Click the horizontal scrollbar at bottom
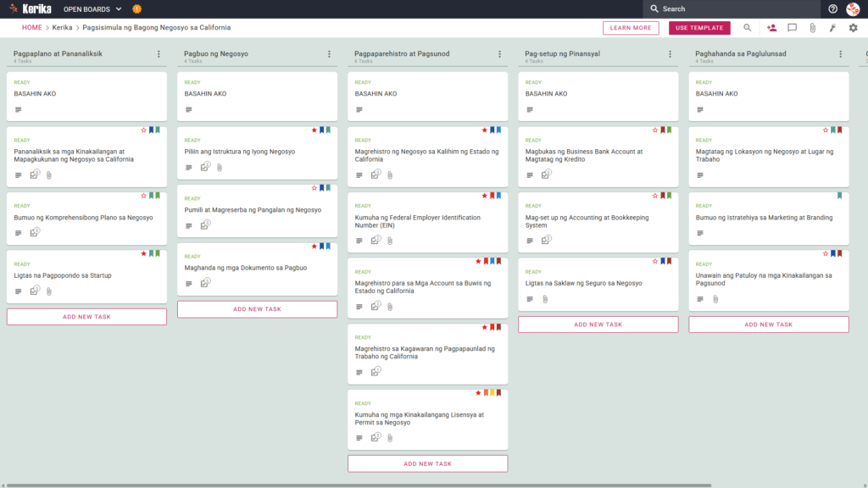This screenshot has height=488, width=868. [359, 485]
